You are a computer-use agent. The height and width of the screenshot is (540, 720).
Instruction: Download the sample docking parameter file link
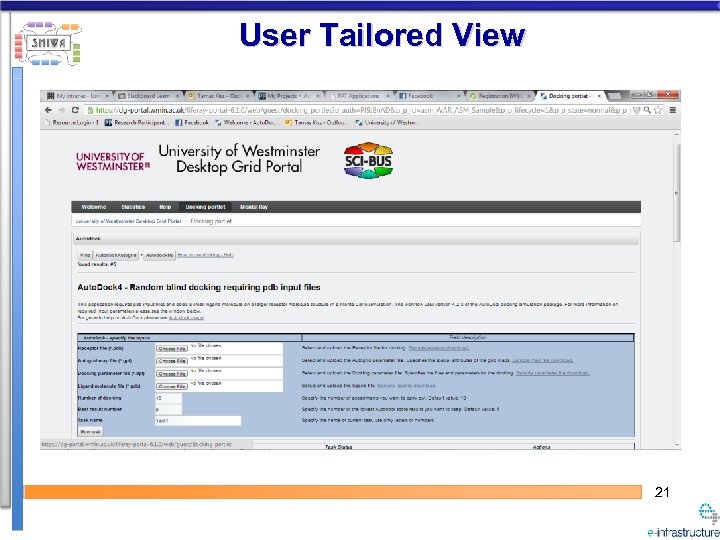[x=552, y=373]
